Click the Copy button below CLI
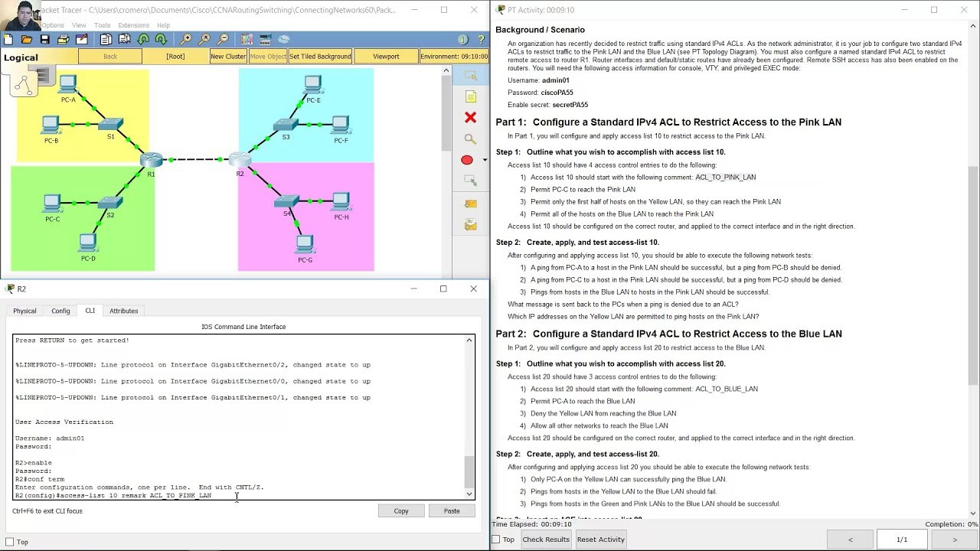980x551 pixels. tap(401, 511)
